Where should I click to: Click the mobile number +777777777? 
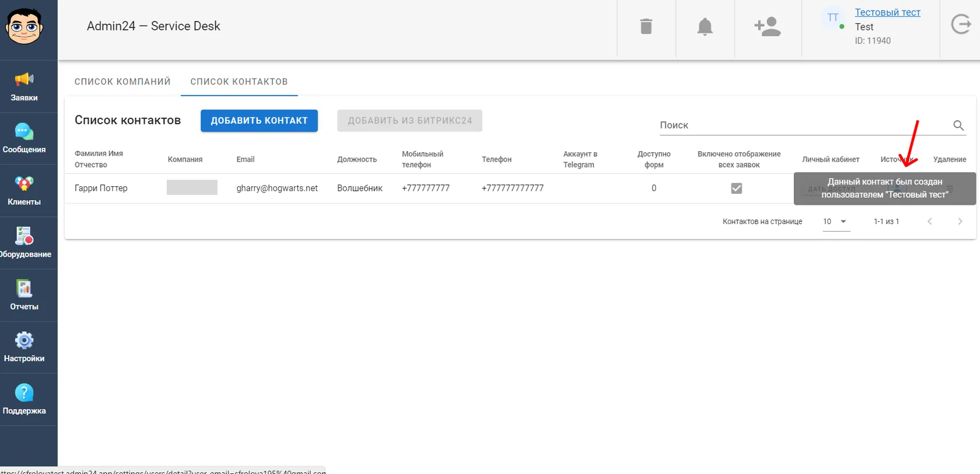(x=426, y=188)
